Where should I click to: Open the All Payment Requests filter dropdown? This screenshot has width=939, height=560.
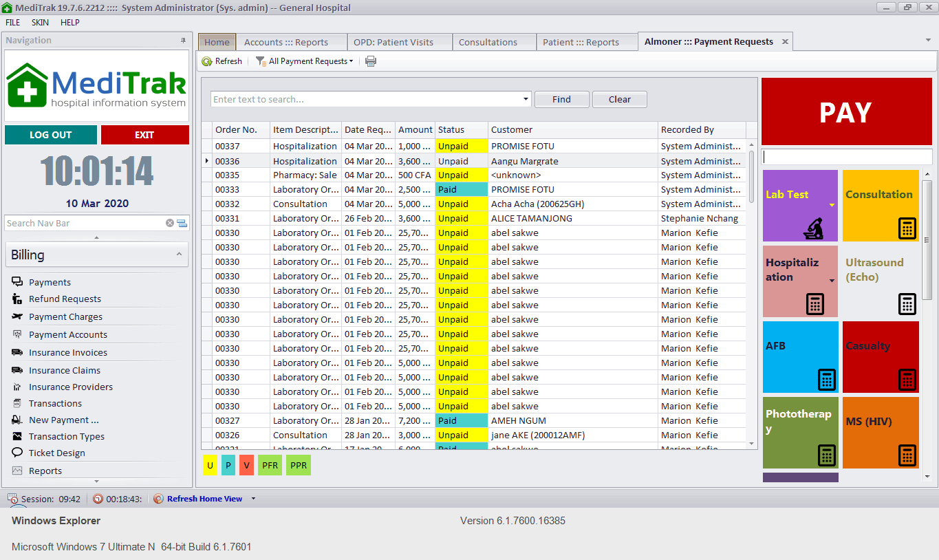(304, 61)
